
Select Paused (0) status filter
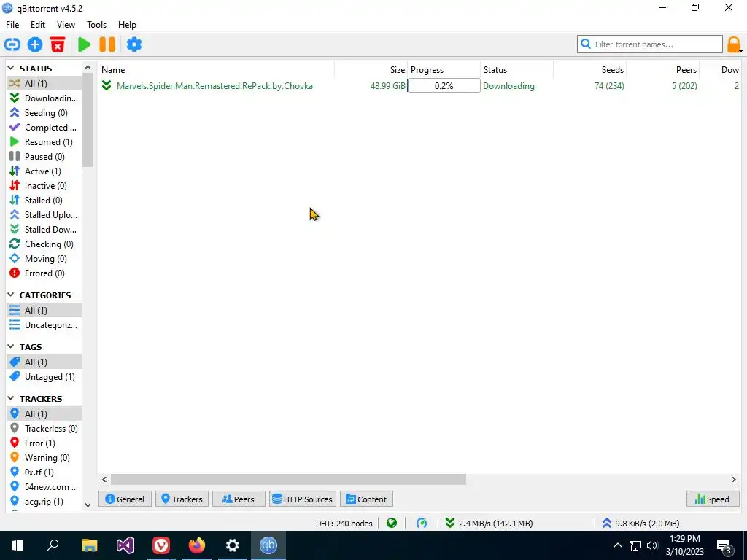coord(44,157)
